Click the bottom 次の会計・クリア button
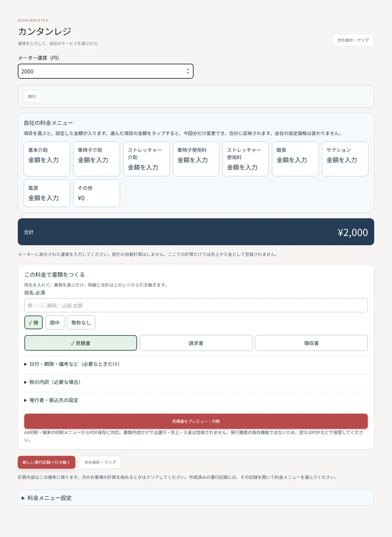Image resolution: width=392 pixels, height=537 pixels. 100,462
